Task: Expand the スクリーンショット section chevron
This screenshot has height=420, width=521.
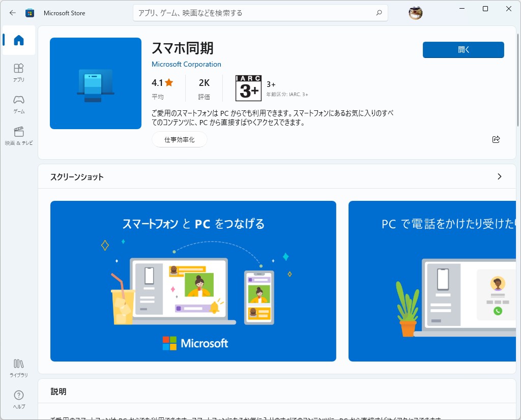Action: (x=499, y=176)
